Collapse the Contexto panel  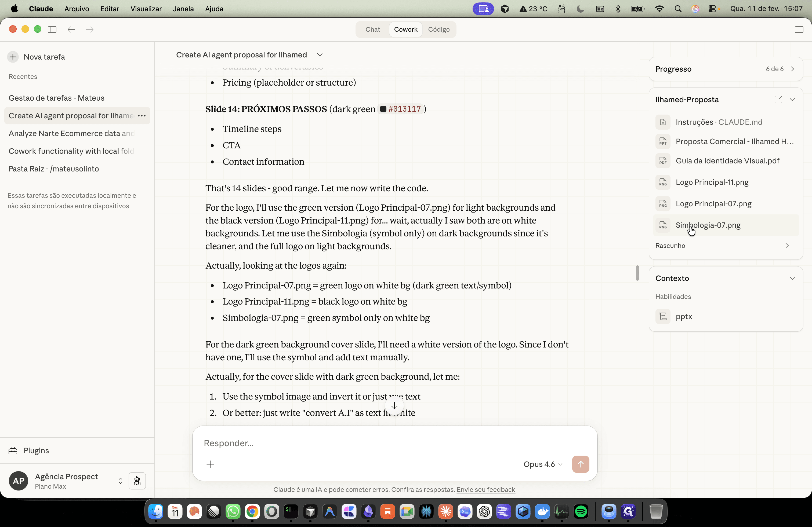(792, 278)
